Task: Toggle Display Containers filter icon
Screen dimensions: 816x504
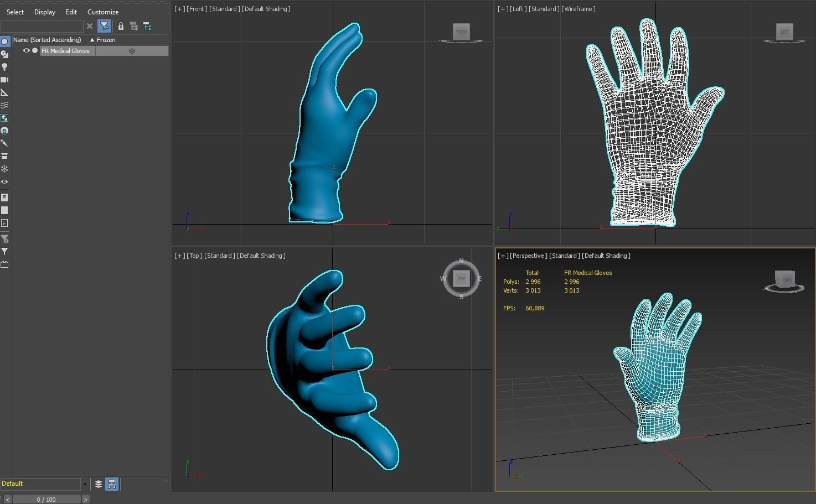Action: 4,156
